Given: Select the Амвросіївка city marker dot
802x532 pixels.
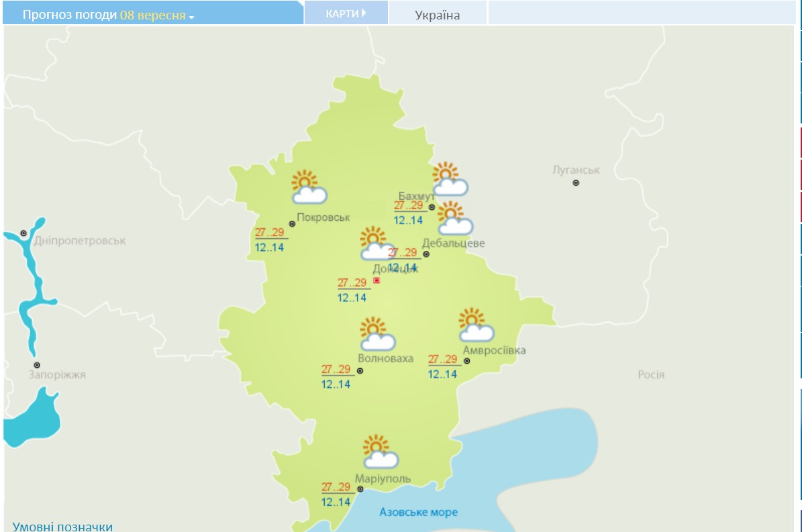Looking at the screenshot, I should [466, 362].
